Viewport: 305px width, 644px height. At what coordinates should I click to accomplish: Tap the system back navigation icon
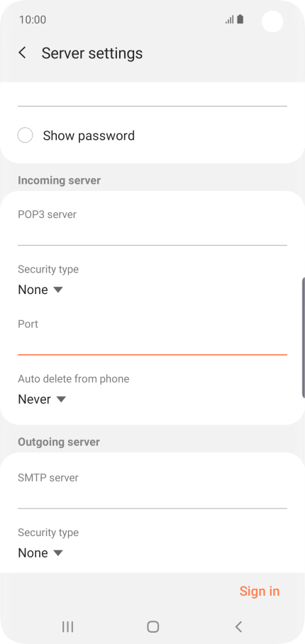pyautogui.click(x=238, y=626)
